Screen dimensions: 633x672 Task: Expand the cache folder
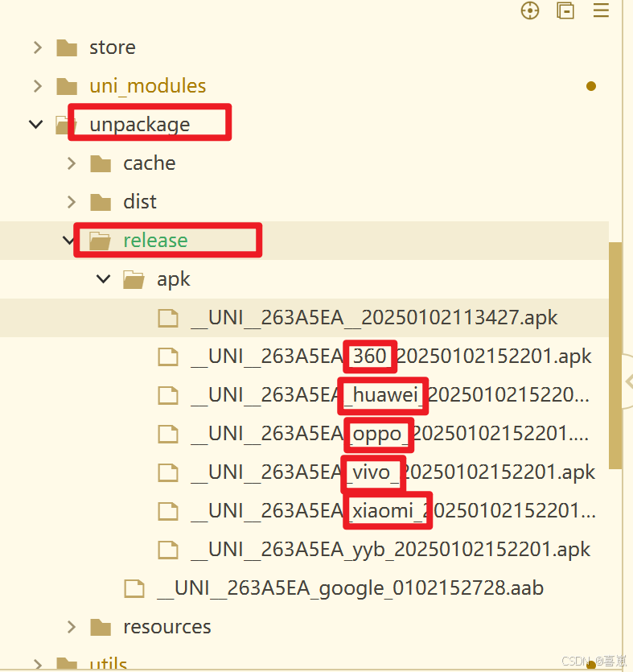(71, 163)
